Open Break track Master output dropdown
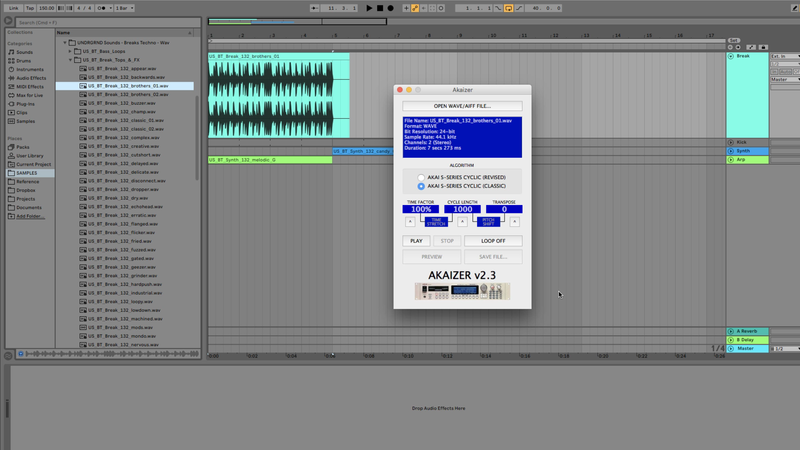The width and height of the screenshot is (800, 450). point(785,80)
